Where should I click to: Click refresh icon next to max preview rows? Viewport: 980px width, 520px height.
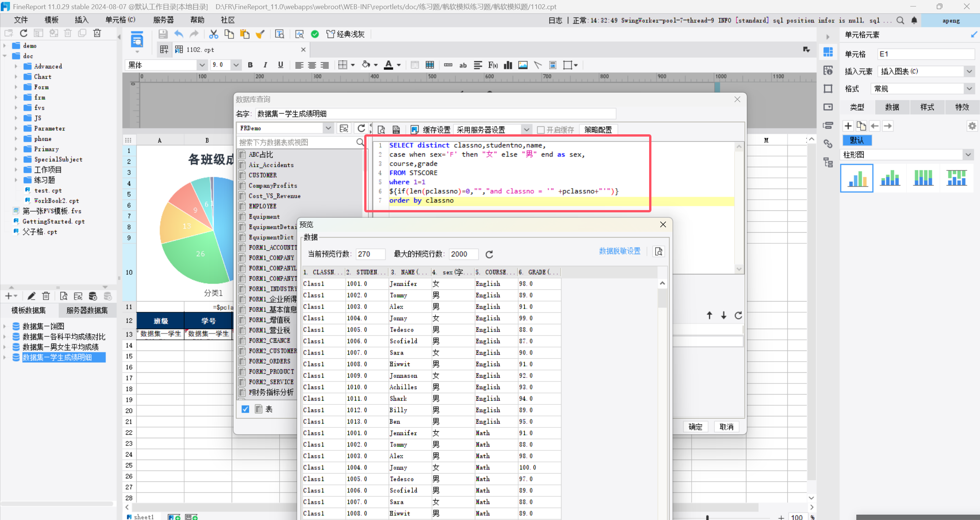[x=489, y=254]
